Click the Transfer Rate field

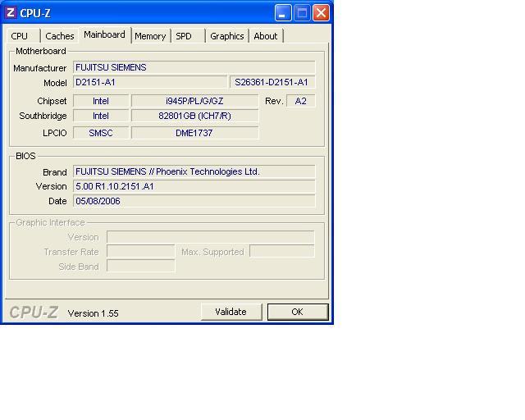coord(140,252)
